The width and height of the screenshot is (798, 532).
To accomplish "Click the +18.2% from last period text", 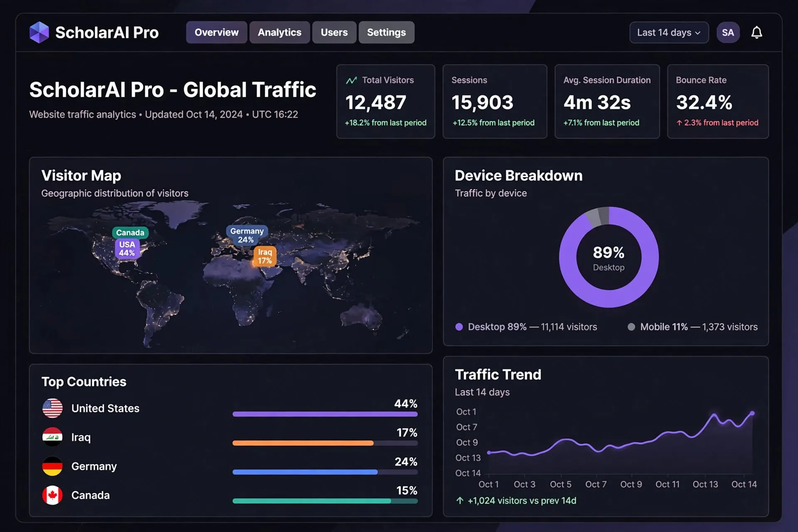I will [386, 123].
